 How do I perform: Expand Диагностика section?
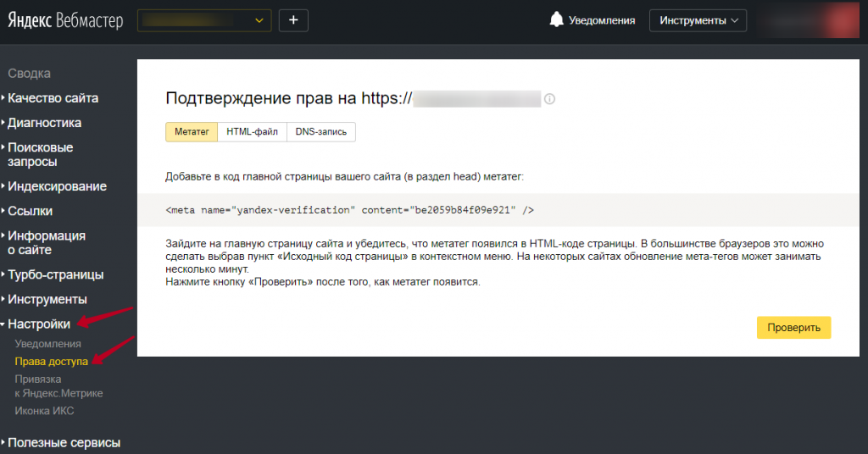click(44, 123)
